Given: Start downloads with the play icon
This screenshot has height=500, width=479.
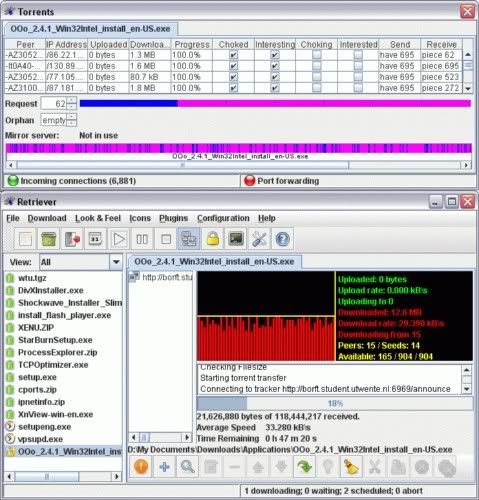Looking at the screenshot, I should point(119,239).
